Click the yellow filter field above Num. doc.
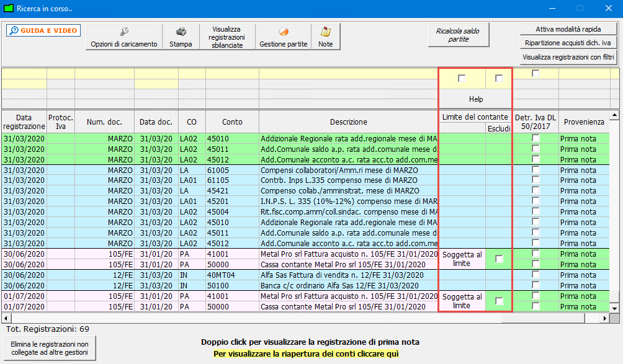The height and width of the screenshot is (364, 623). (x=104, y=74)
